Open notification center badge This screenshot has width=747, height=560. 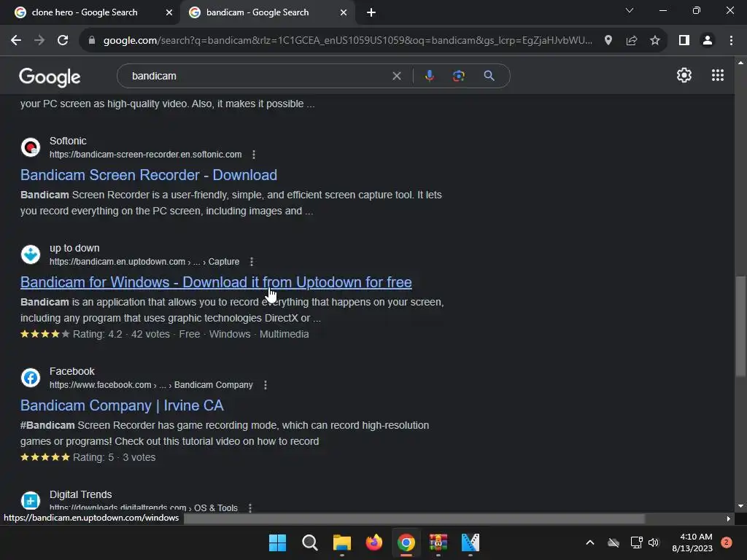(727, 542)
